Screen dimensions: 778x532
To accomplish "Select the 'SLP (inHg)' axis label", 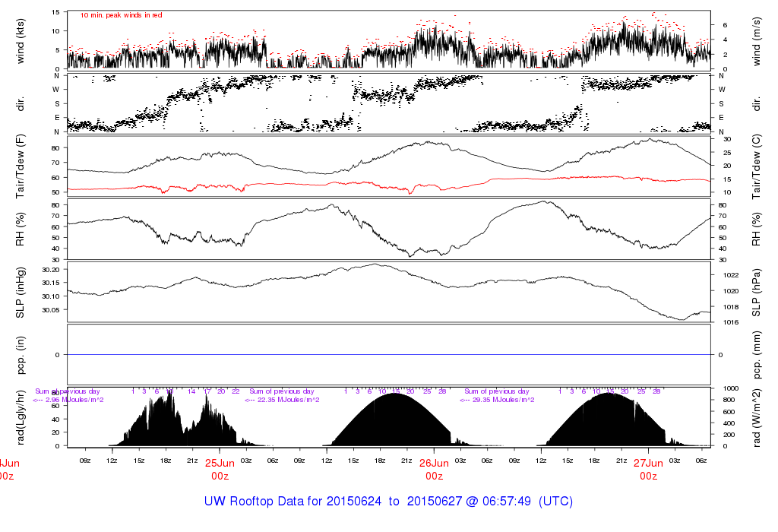I will point(21,293).
